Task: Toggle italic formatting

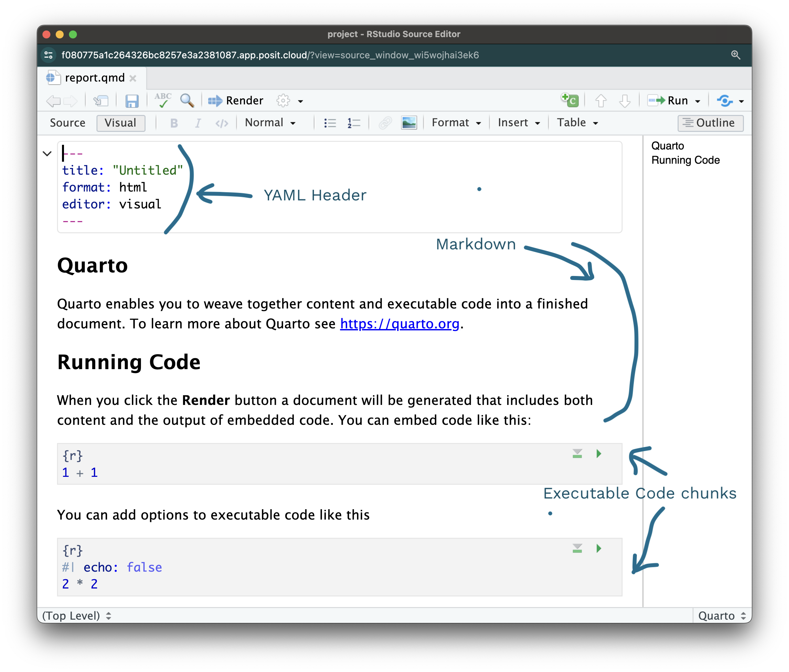Action: [x=198, y=123]
